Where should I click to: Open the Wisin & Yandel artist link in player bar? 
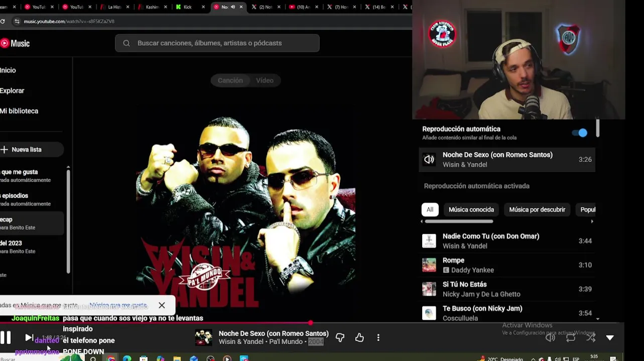pos(241,342)
